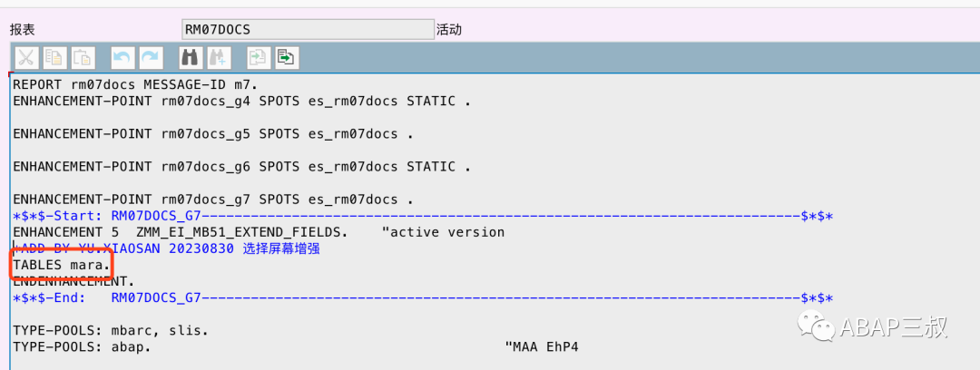Select the ENHANCEMENT 5 ZMM_EI_MB51_EXTEND_FIELDS line
The width and height of the screenshot is (980, 370).
click(x=259, y=232)
